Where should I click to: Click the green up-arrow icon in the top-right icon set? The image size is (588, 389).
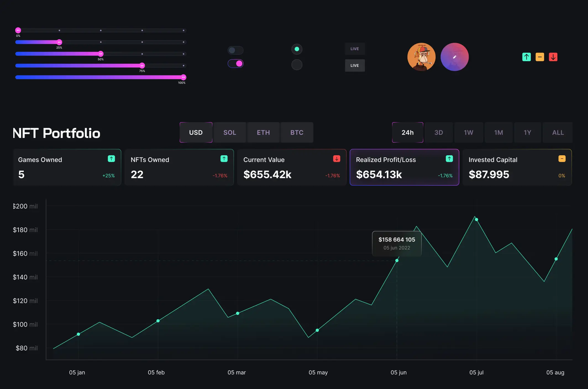click(526, 57)
